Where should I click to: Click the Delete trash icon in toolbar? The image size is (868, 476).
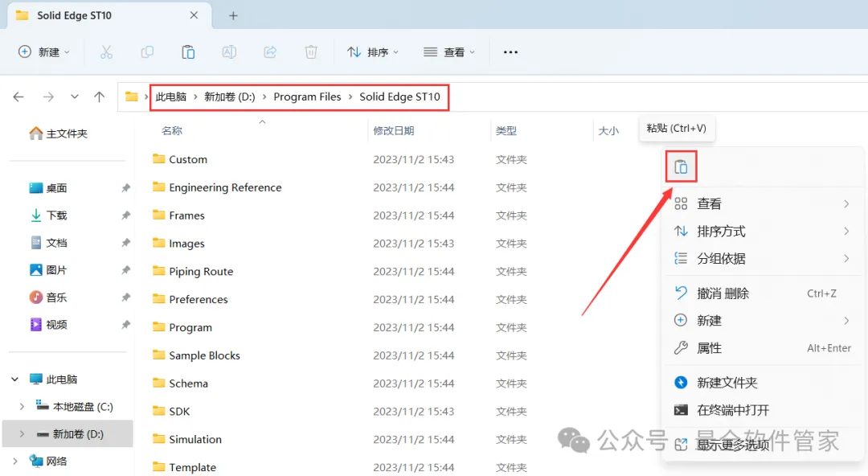coord(311,52)
